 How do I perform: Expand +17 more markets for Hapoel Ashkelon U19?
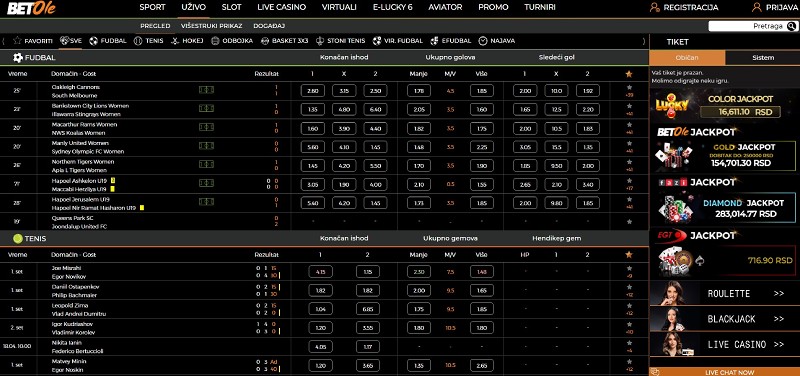click(x=629, y=188)
